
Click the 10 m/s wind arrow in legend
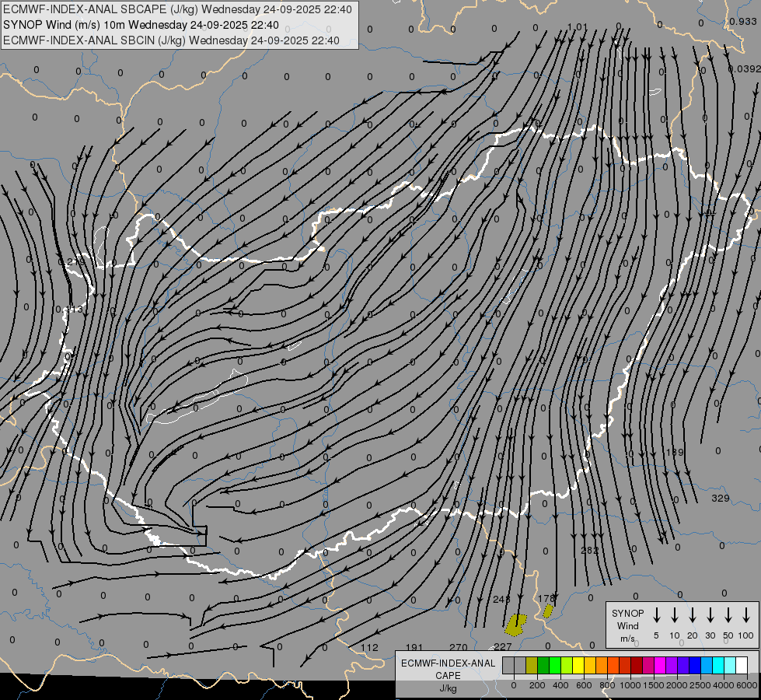click(675, 615)
